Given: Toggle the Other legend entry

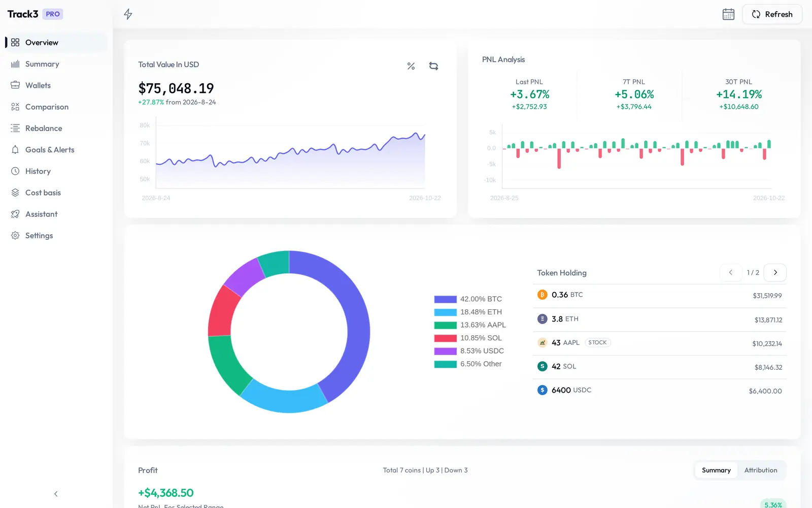Looking at the screenshot, I should pyautogui.click(x=468, y=364).
